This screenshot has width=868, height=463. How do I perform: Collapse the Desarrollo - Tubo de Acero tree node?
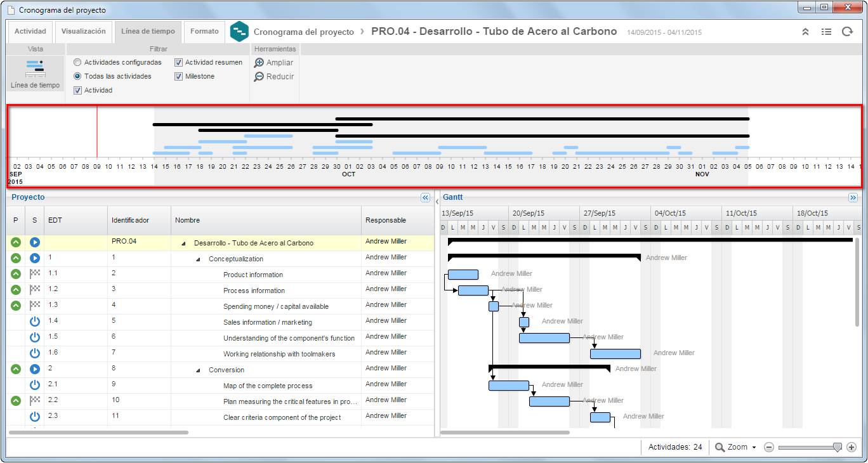pyautogui.click(x=184, y=244)
